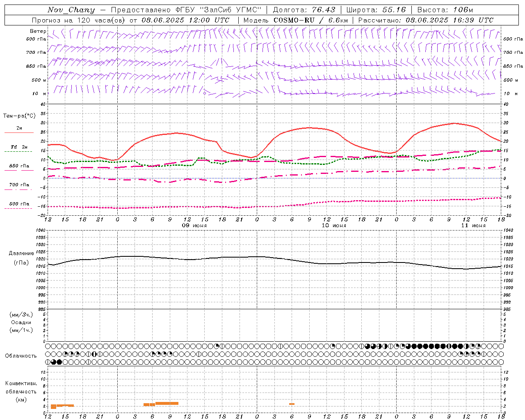Click the text Предоставлено ФГБУ "ЗапСиб УГМС"
This screenshot has height=420, width=525.
pos(186,10)
